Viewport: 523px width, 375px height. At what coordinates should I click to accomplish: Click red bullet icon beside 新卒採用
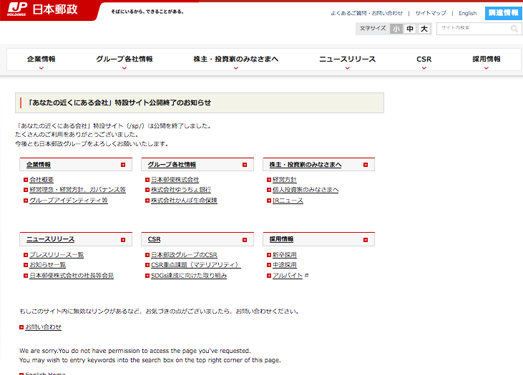(269, 255)
